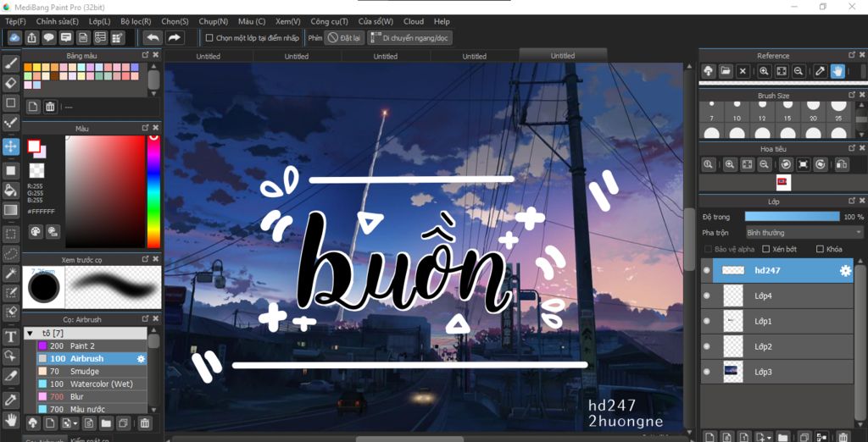Select the Brush tool in the left toolbar
Screen dimensions: 868x442
click(11, 63)
